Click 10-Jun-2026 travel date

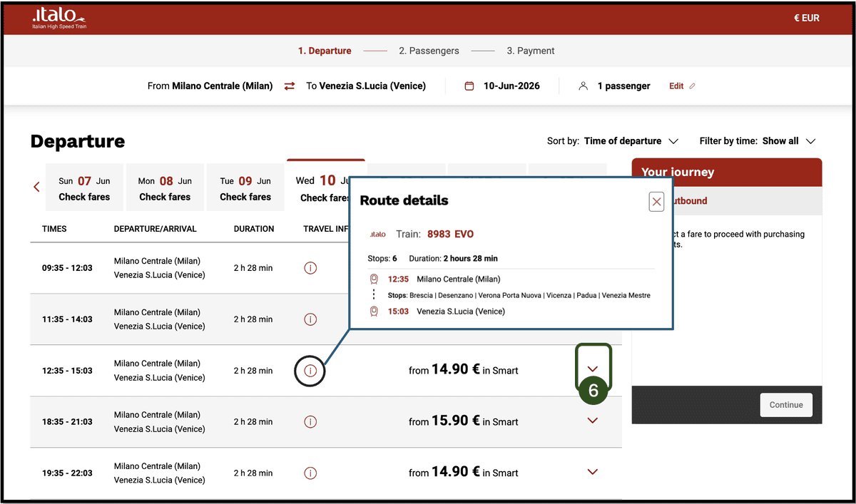[x=511, y=86]
